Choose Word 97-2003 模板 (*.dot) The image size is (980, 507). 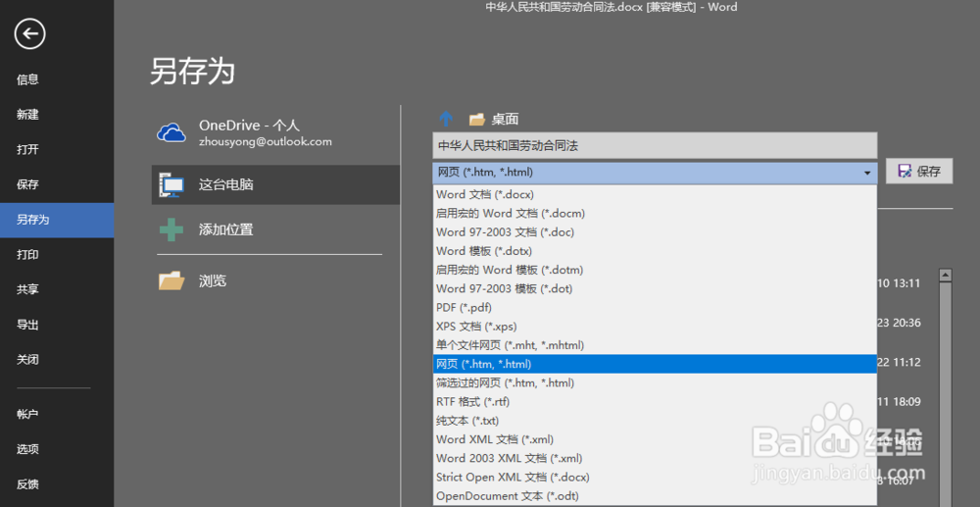655,288
